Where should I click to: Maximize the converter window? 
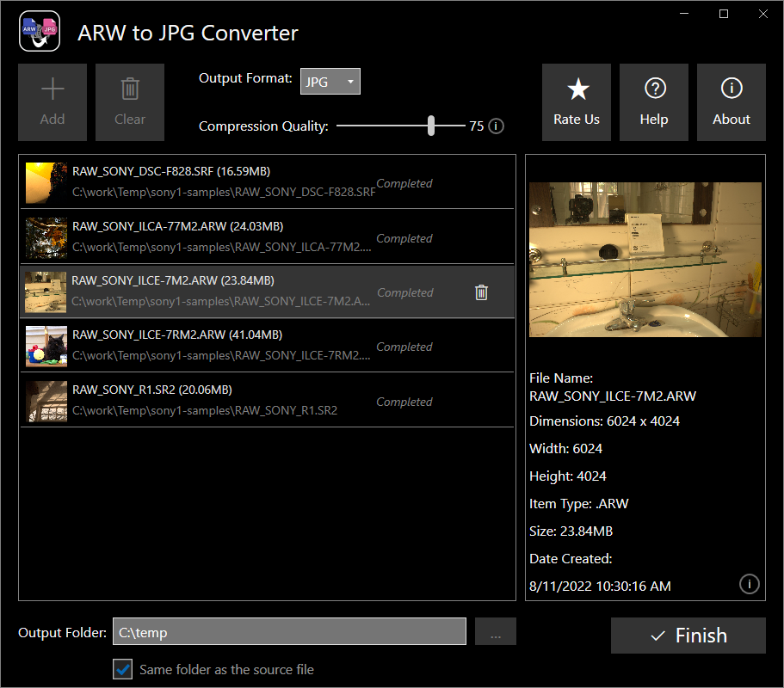point(724,14)
